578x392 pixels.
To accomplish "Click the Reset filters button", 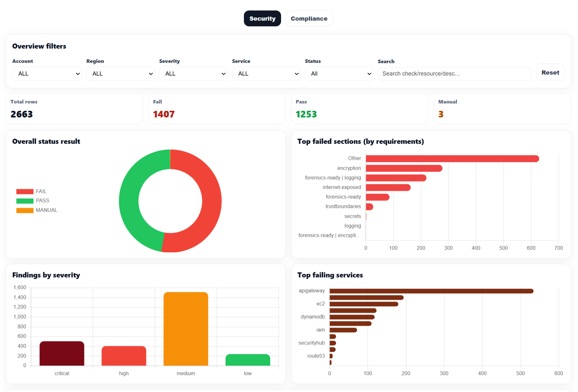I will tap(550, 72).
